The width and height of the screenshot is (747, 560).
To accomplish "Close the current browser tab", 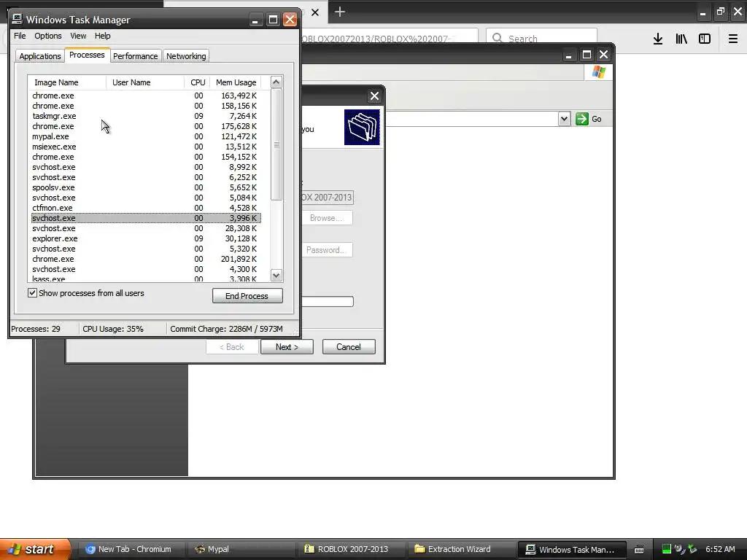I will 315,12.
